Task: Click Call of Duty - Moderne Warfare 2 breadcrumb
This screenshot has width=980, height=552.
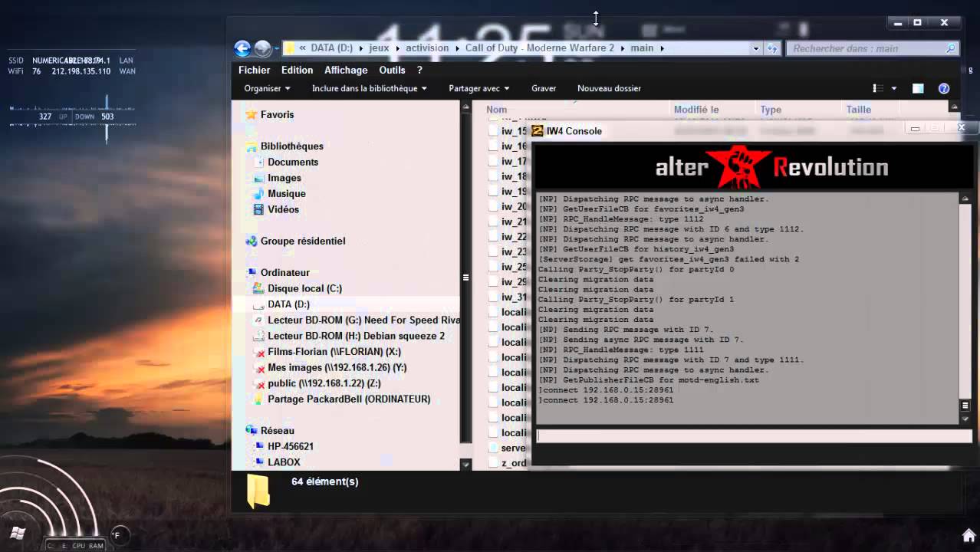Action: (x=540, y=48)
